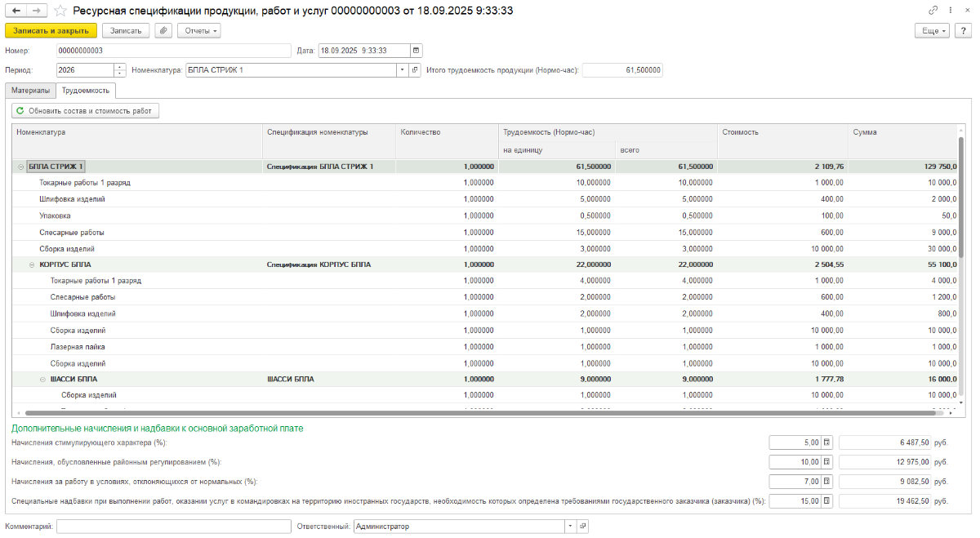Open calculator for stimulating accruals percent field
This screenshot has height=538, width=980.
point(826,442)
